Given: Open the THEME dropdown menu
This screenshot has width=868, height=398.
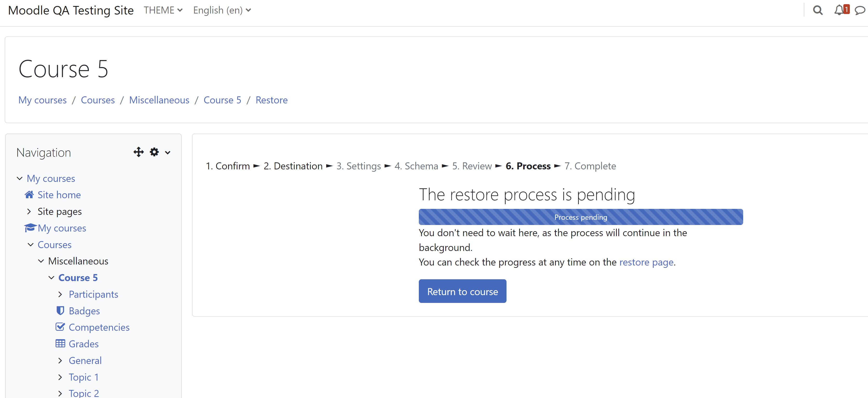Looking at the screenshot, I should click(x=163, y=10).
